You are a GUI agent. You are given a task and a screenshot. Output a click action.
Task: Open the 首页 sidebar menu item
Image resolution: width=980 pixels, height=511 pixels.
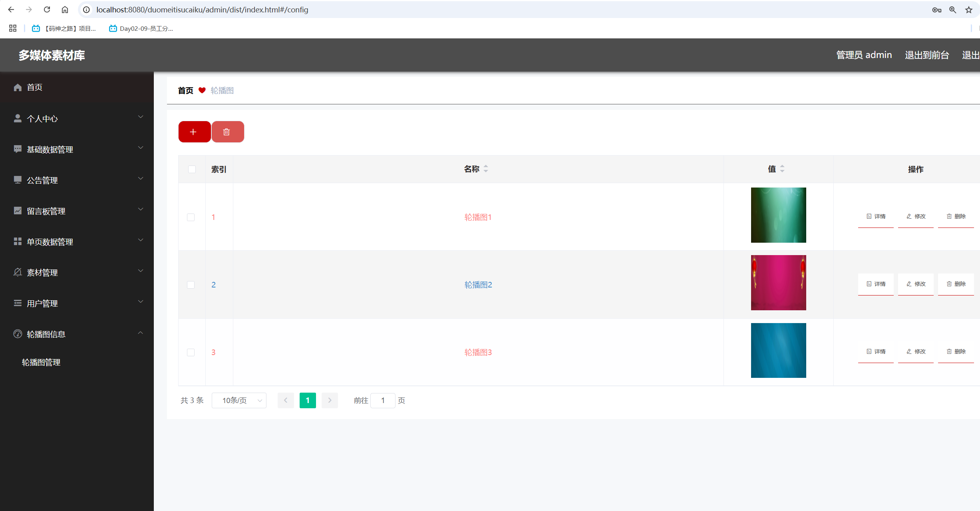click(x=77, y=87)
